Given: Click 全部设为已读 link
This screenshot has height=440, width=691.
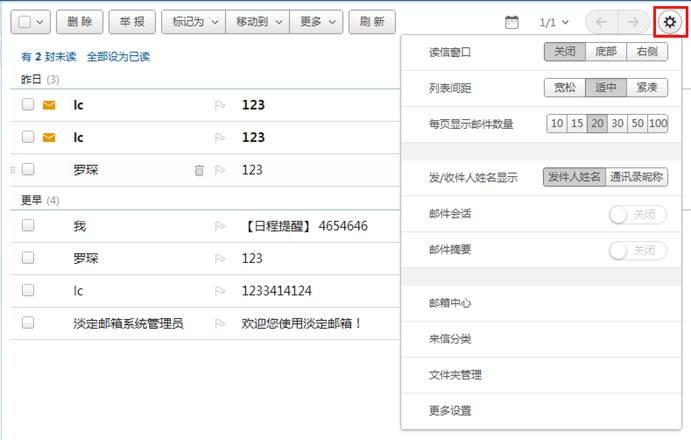Looking at the screenshot, I should click(x=118, y=57).
